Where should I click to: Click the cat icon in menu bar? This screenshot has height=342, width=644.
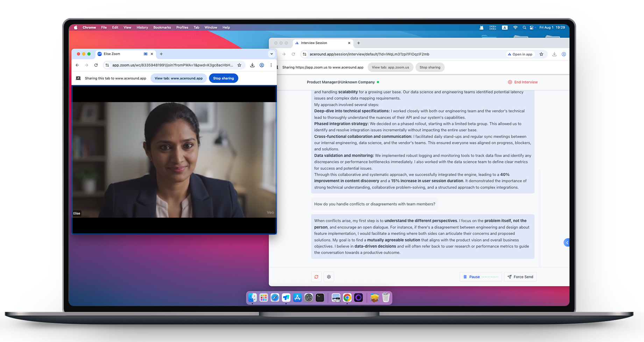click(482, 27)
